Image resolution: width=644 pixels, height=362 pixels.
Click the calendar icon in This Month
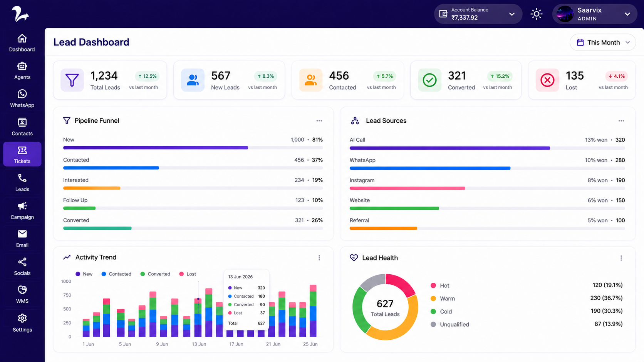pos(580,42)
